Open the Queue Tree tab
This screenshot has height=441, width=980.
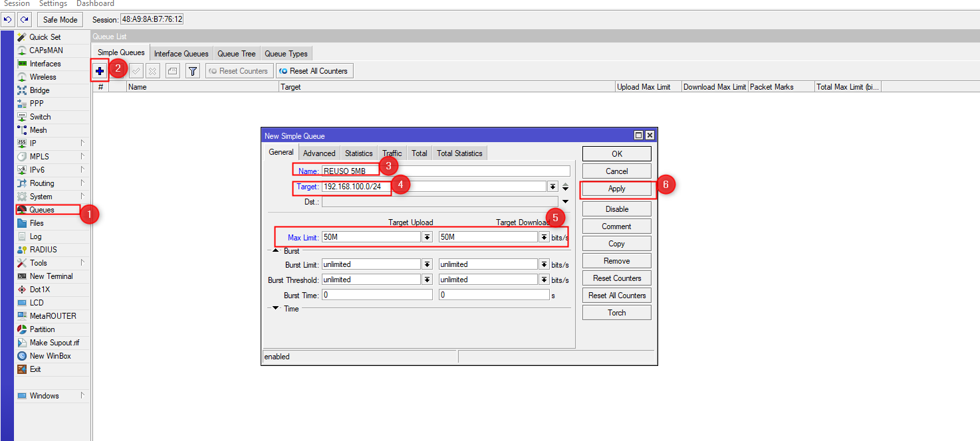coord(236,54)
